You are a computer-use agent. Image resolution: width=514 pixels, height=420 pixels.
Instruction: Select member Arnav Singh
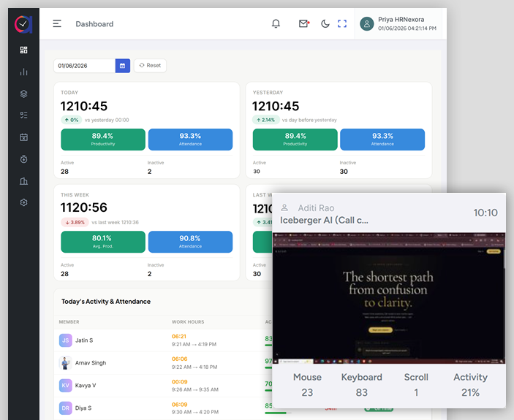(91, 363)
